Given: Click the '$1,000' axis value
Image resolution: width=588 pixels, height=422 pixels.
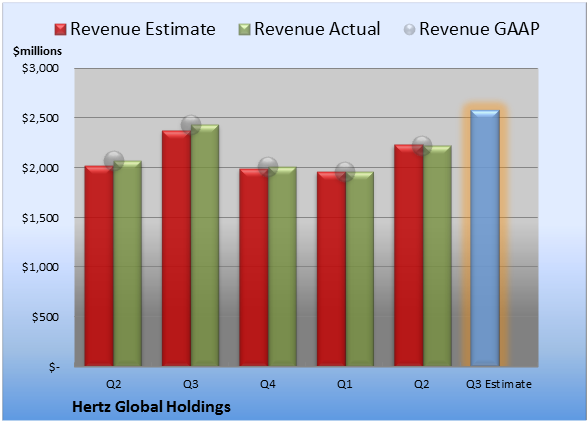Looking at the screenshot, I should [x=40, y=267].
